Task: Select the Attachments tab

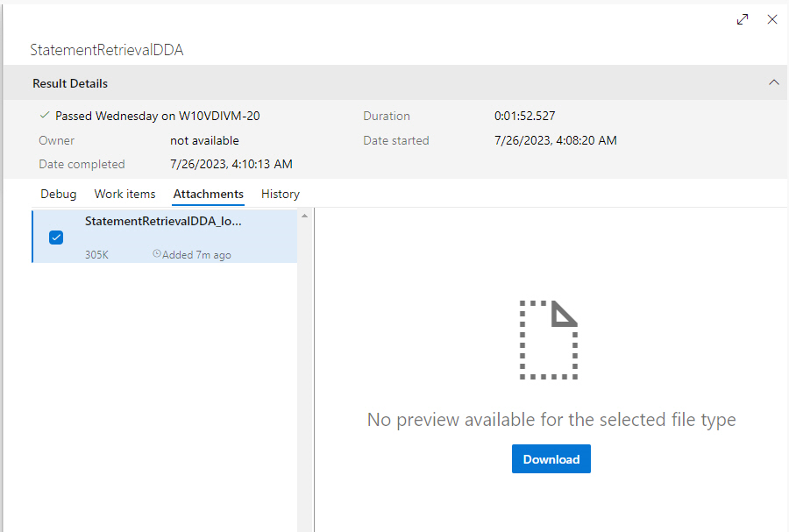Action: click(x=208, y=194)
